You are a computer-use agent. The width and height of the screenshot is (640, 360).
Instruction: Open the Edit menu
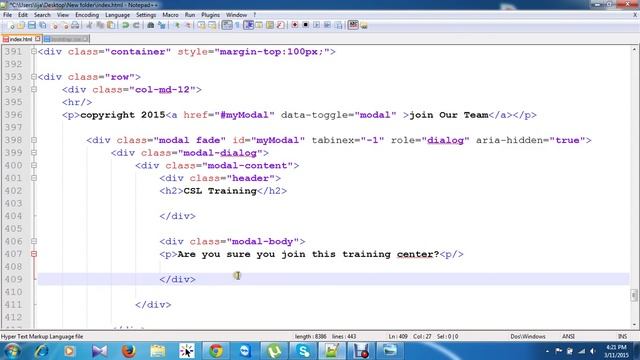pyautogui.click(x=23, y=15)
